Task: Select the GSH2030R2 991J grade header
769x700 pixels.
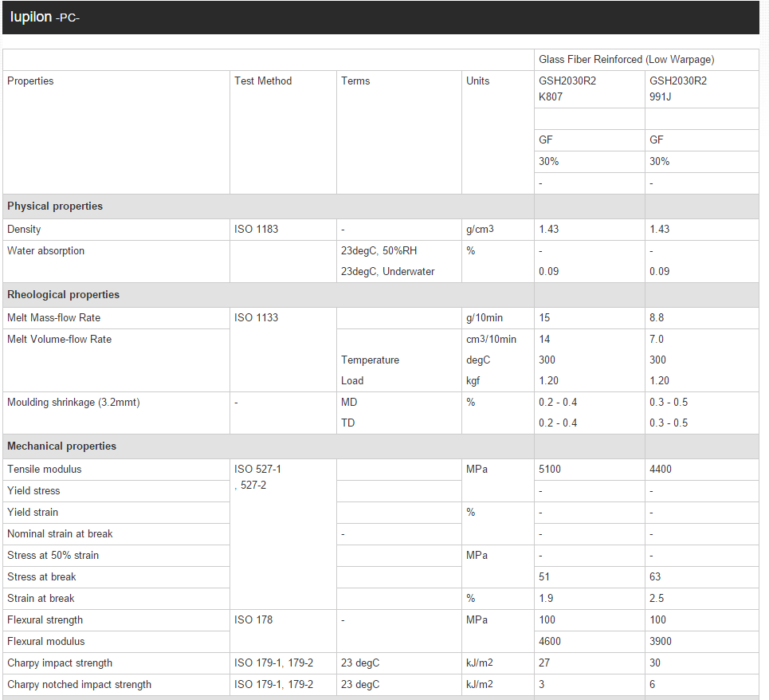Action: tap(678, 88)
